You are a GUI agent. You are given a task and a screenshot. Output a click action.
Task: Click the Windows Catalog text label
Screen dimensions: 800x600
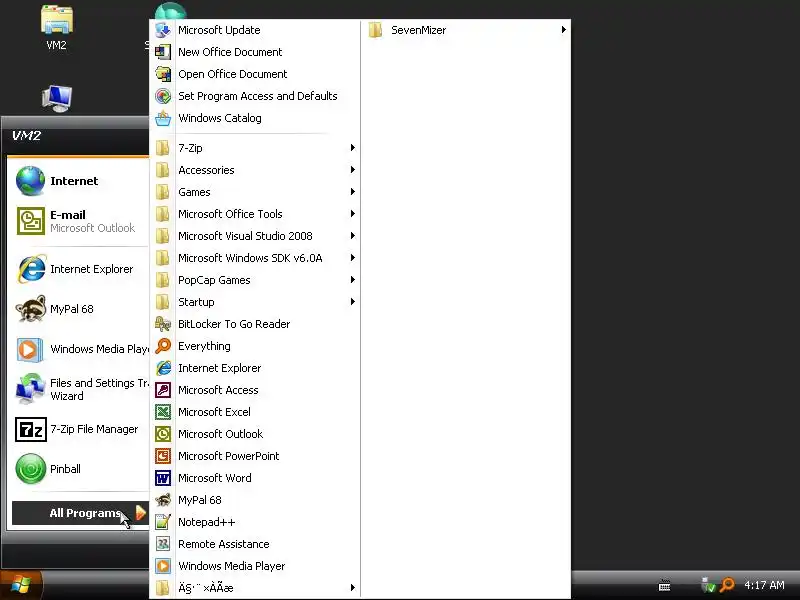(220, 118)
